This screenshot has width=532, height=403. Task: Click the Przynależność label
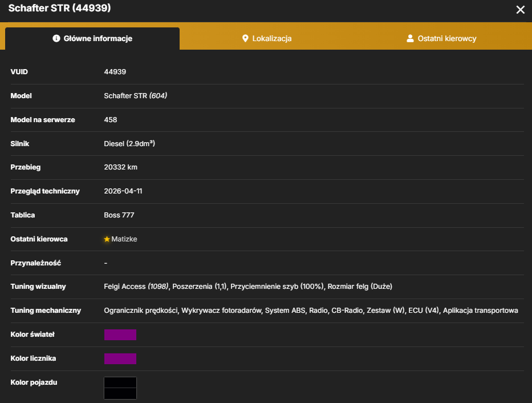[35, 263]
